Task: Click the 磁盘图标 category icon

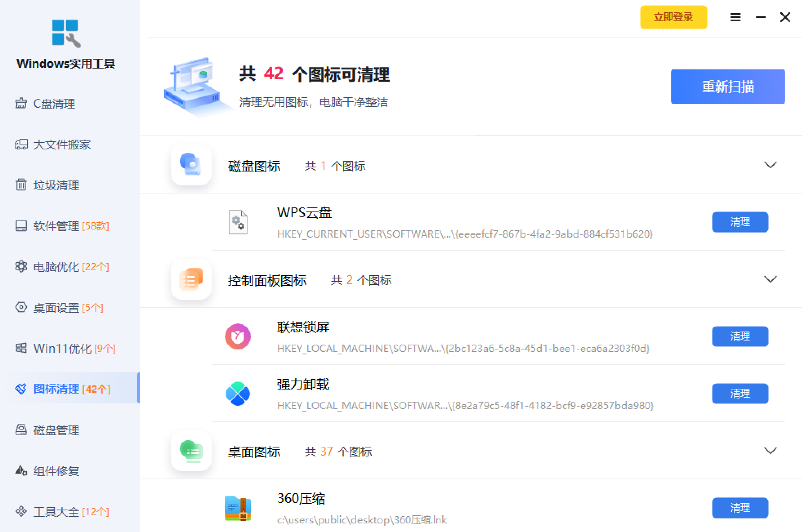Action: coord(191,165)
